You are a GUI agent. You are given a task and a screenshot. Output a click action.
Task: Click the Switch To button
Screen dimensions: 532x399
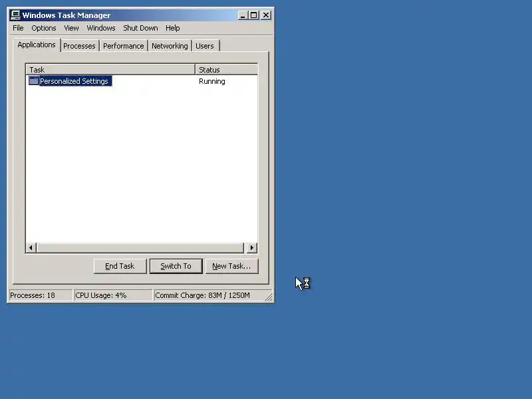coord(176,266)
